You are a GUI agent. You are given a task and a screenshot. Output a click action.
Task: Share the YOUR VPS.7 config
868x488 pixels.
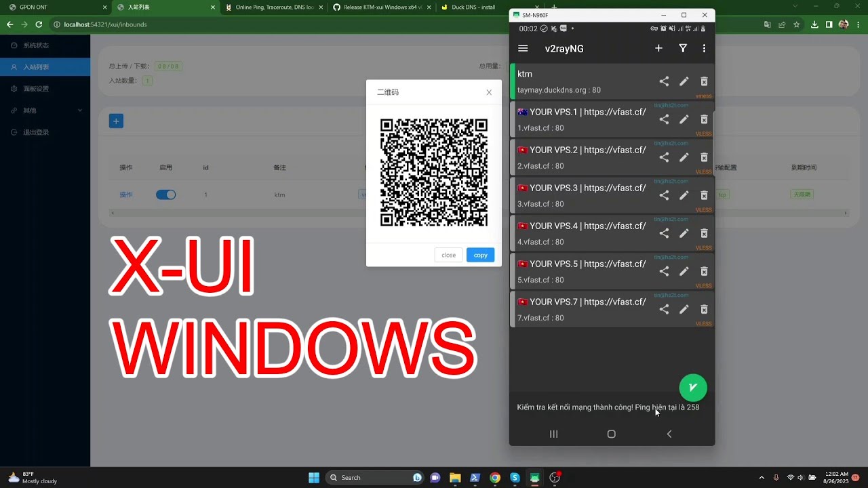(664, 309)
